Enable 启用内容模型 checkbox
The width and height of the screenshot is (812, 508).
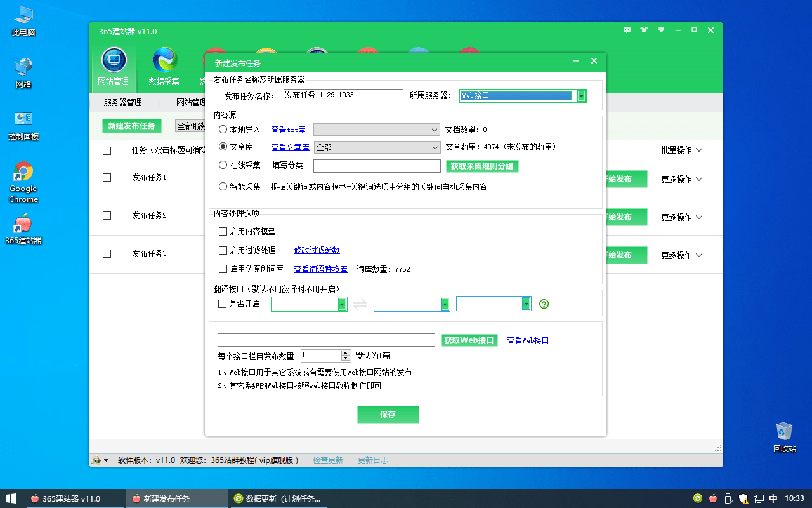(x=223, y=232)
